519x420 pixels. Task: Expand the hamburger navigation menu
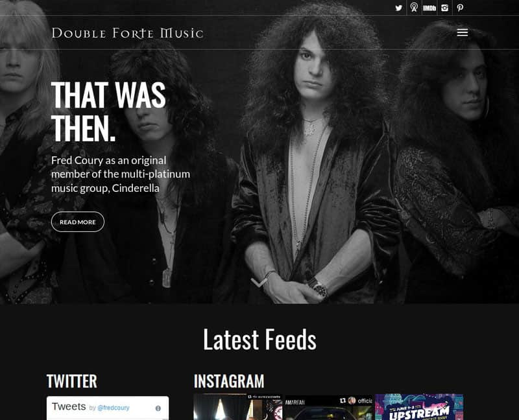[x=462, y=32]
